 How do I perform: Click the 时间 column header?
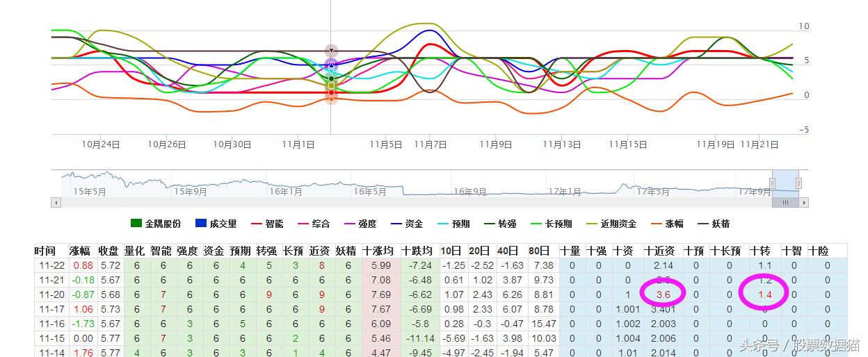(45, 251)
